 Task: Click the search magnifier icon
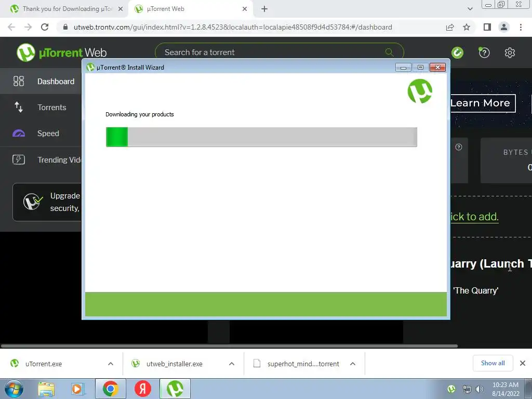(390, 52)
